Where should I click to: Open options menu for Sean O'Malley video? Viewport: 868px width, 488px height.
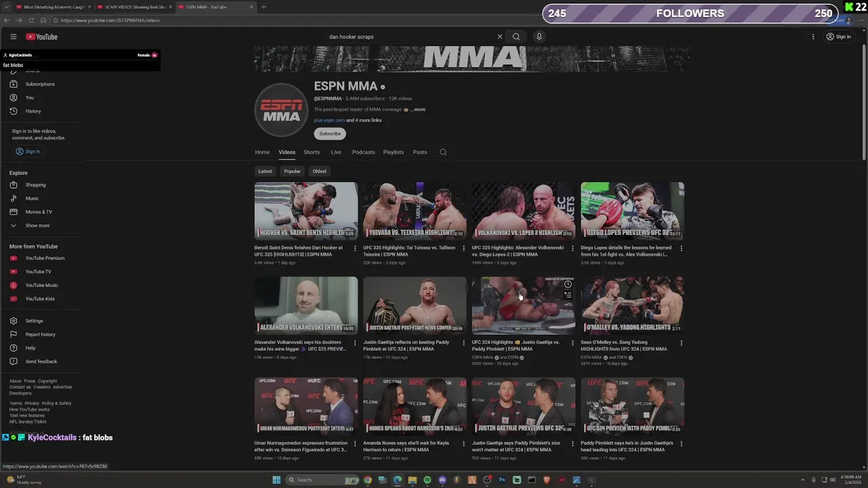682,343
